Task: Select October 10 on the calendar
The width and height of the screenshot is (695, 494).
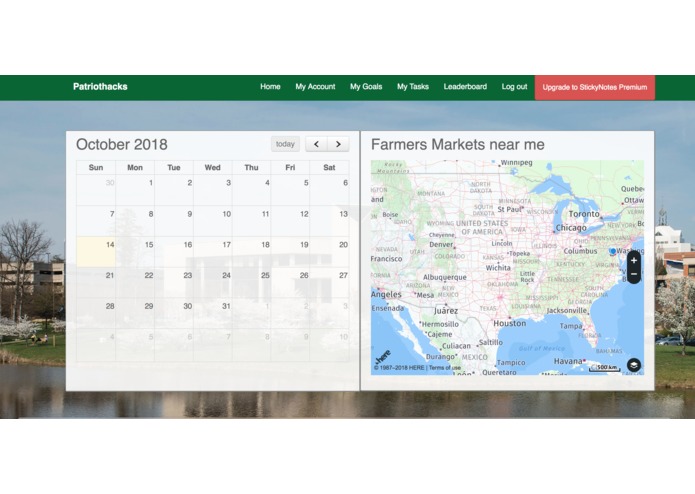Action: 213,221
